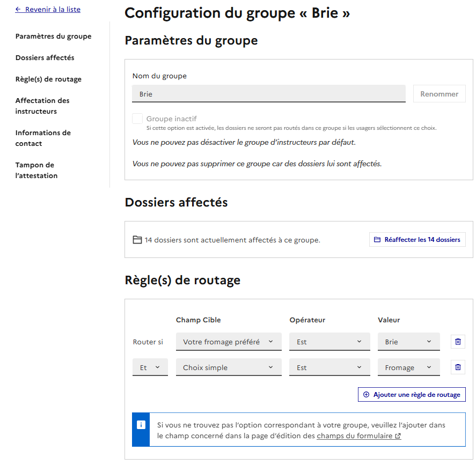Expand the Et logical operator dropdown

point(150,367)
